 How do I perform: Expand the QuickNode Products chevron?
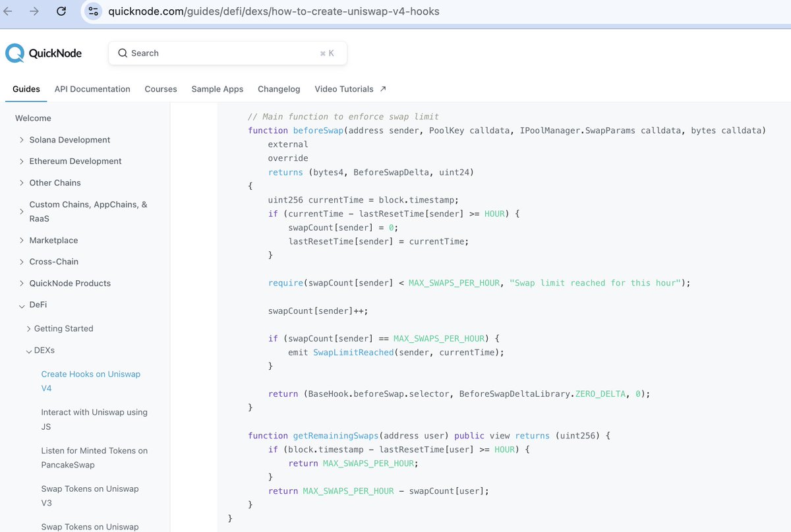click(22, 283)
